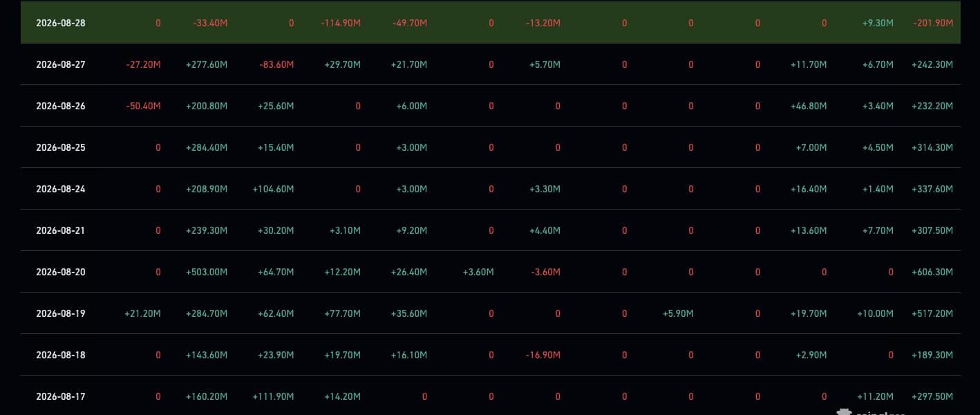Click the +5.90M value
The height and width of the screenshot is (415, 980).
coord(678,313)
